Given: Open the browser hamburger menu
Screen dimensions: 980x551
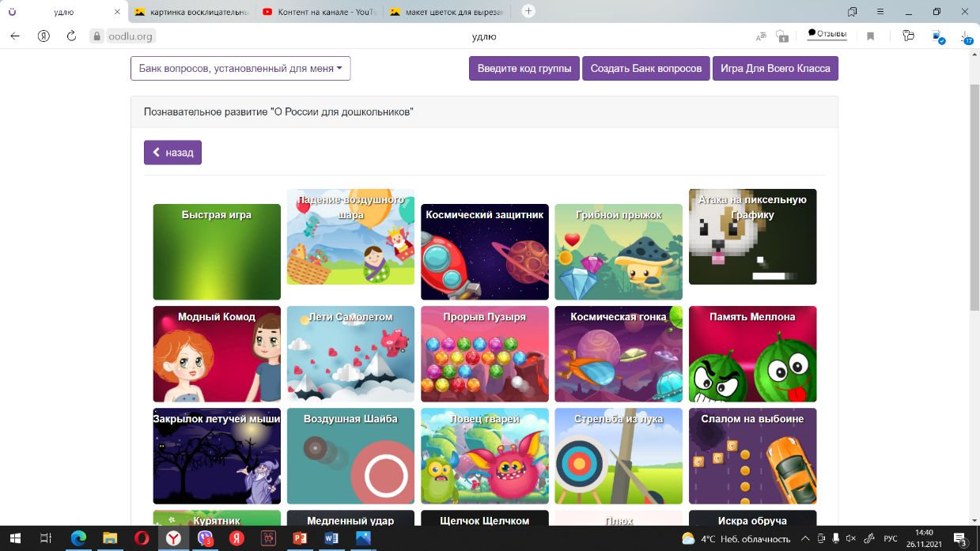Looking at the screenshot, I should click(x=880, y=11).
